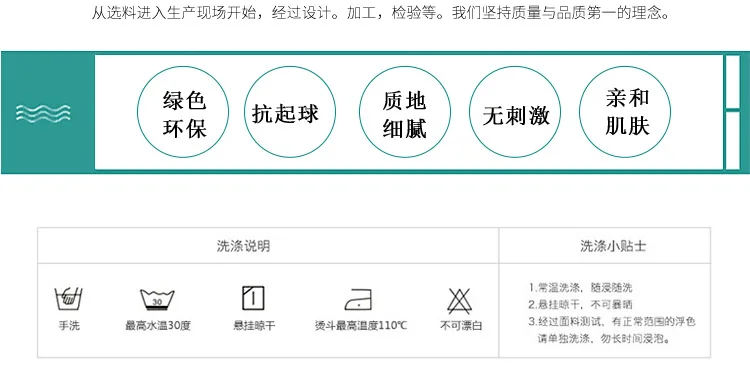
Task: Click the white wave icon on teal banner
Action: (43, 113)
